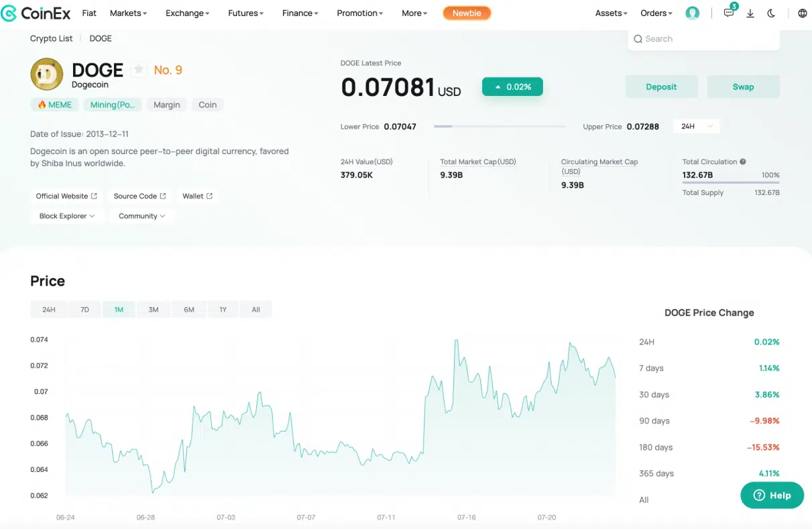Click the 30 days 3.86% value
Image resolution: width=812 pixels, height=529 pixels.
point(767,394)
